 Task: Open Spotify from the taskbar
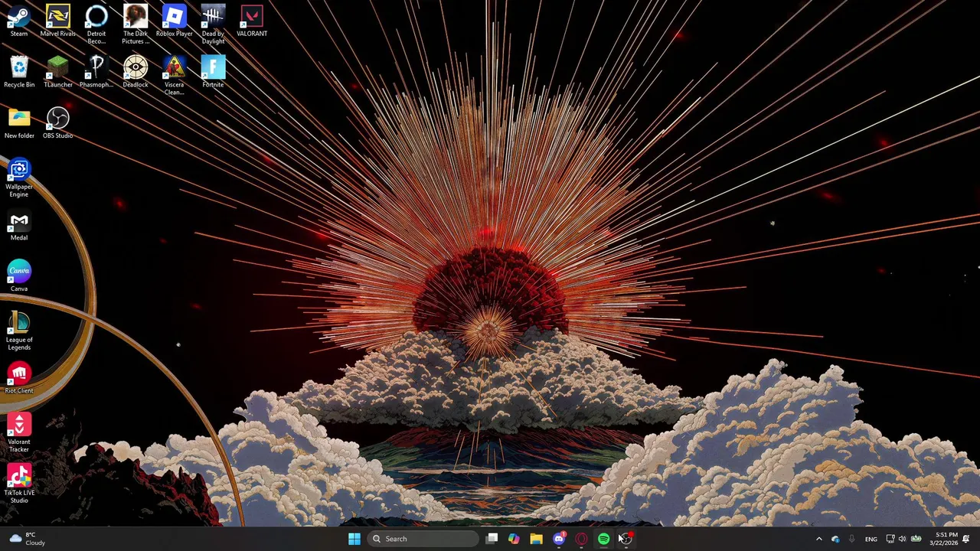point(603,539)
